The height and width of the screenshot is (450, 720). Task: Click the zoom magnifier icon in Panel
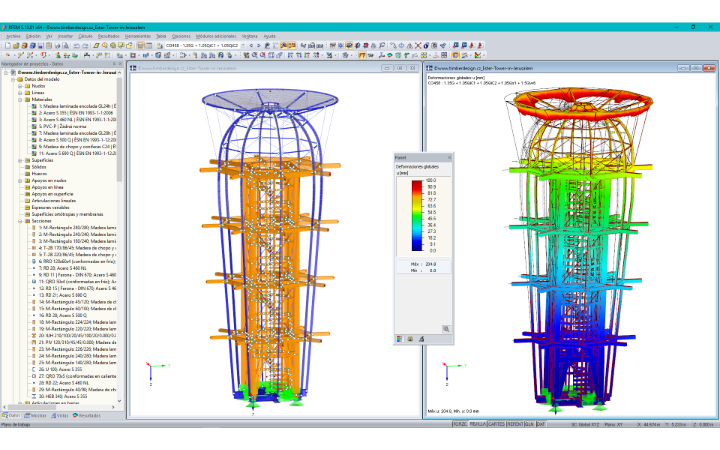pyautogui.click(x=446, y=329)
